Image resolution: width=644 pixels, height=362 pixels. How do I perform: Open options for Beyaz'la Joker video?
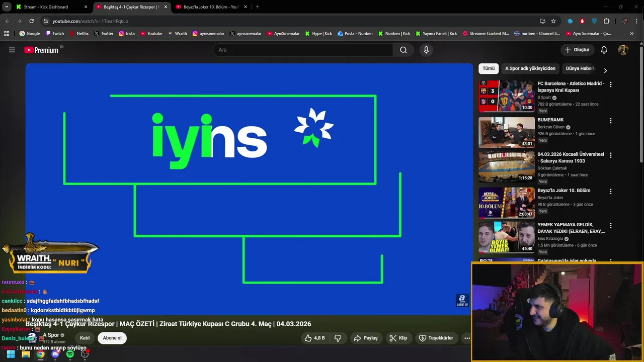coord(611,192)
